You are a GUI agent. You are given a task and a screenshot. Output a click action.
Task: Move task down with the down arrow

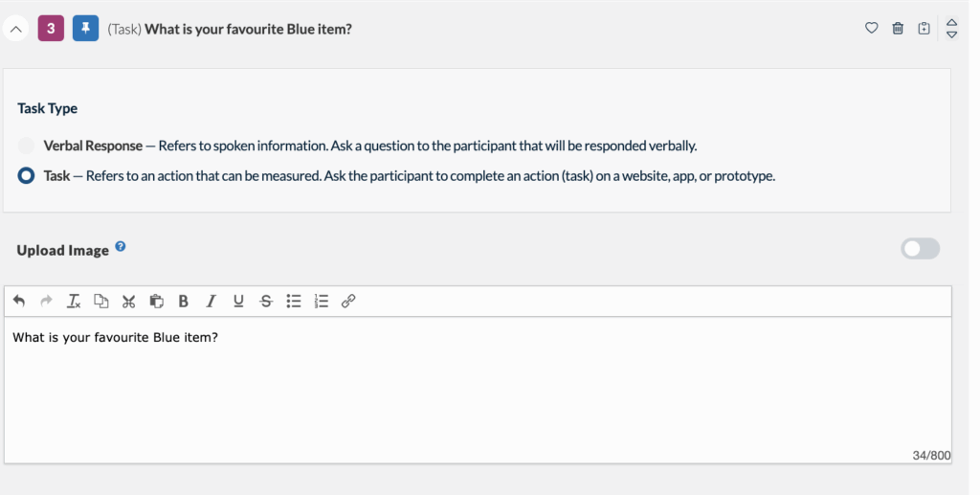(x=951, y=35)
